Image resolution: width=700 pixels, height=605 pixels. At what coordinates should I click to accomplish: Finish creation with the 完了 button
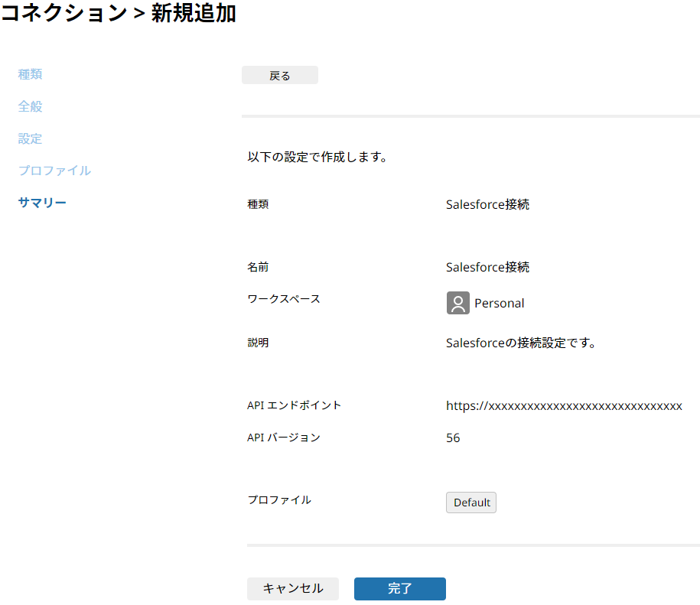point(399,588)
